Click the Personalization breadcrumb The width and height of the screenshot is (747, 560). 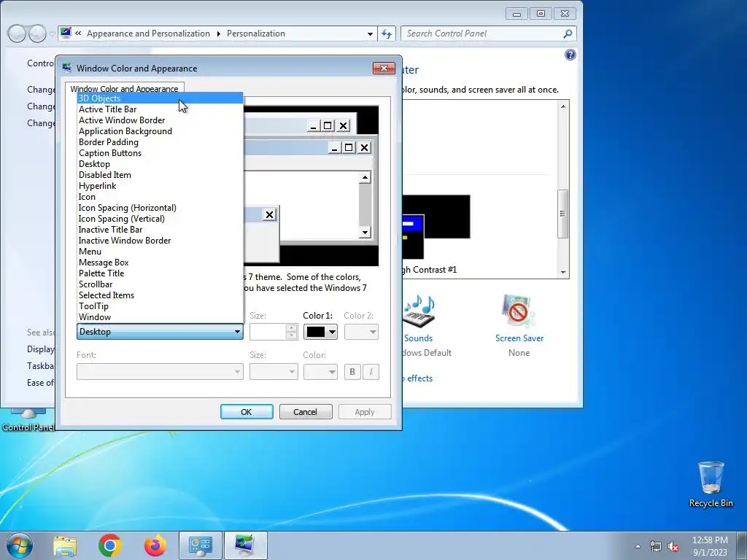(x=256, y=34)
